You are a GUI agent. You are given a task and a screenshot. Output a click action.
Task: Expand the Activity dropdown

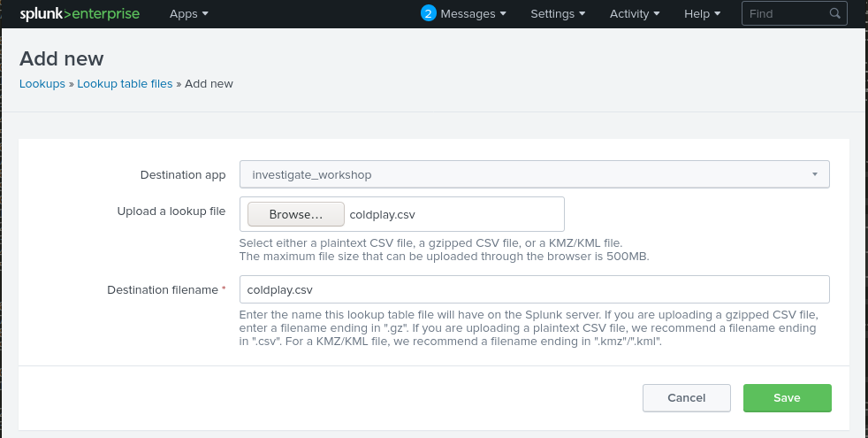click(636, 14)
